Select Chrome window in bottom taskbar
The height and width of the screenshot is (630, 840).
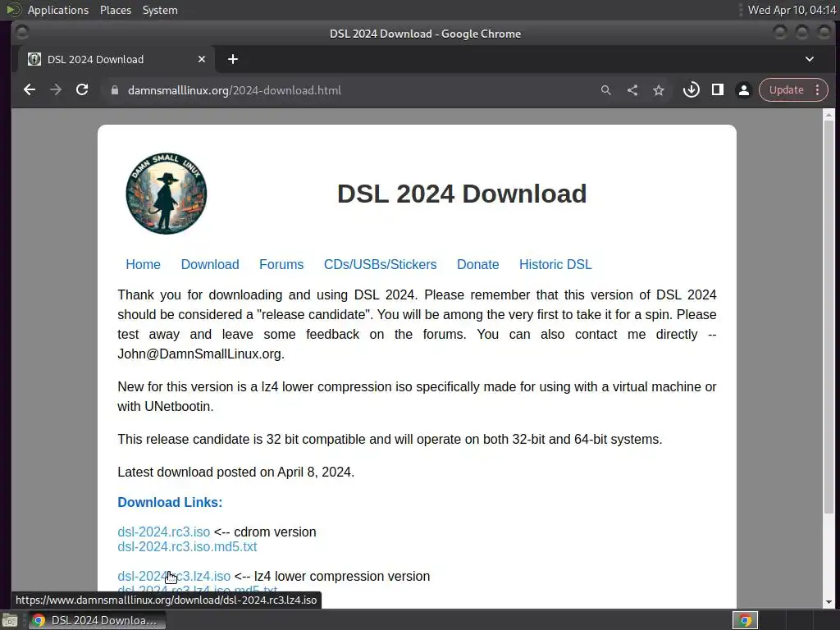pos(97,620)
